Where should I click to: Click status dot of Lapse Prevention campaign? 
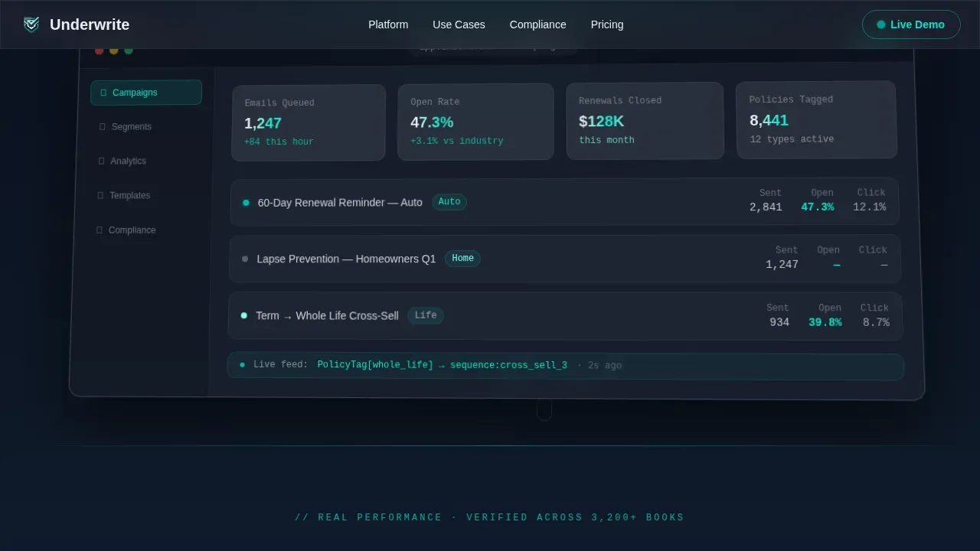(x=245, y=259)
